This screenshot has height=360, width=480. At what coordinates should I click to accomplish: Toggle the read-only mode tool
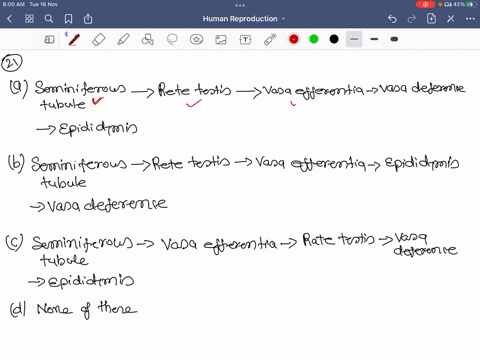pos(49,40)
